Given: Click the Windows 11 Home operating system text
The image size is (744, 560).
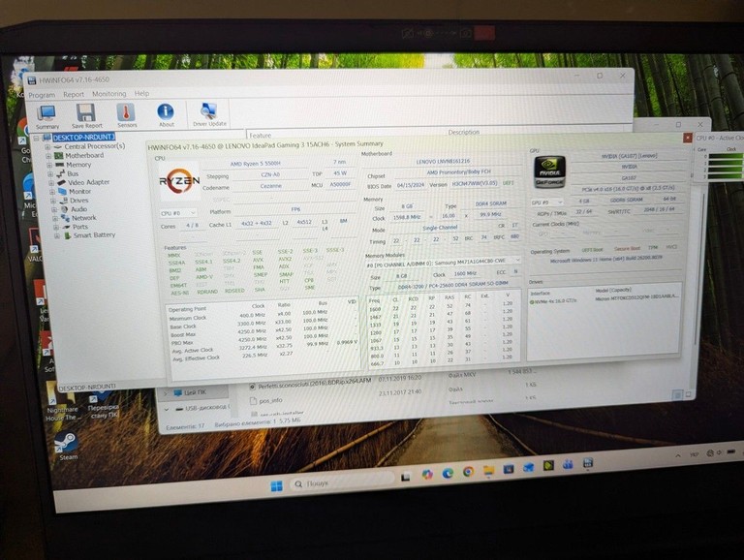Looking at the screenshot, I should click(605, 260).
